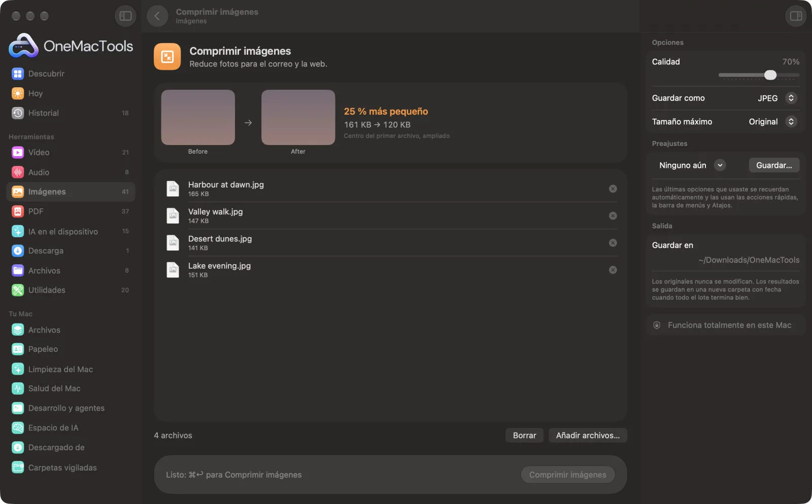
Task: Open Limpieza del Mac
Action: (x=71, y=369)
